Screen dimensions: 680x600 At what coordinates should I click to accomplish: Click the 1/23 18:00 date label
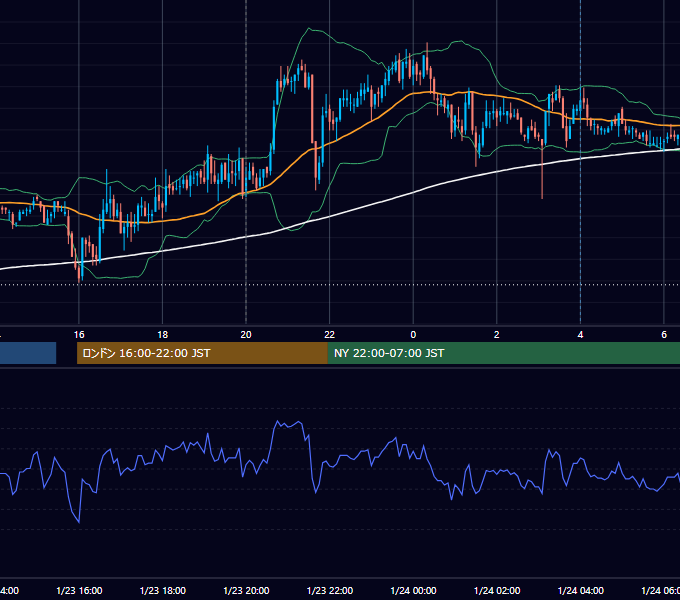pos(163,590)
